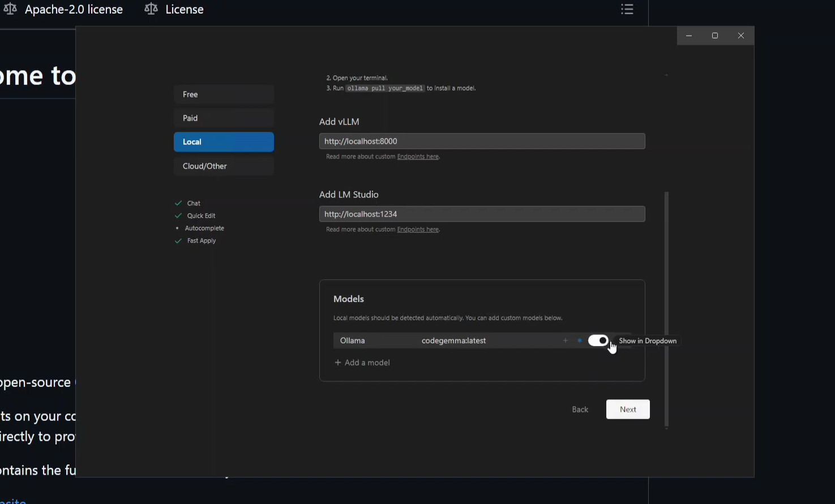This screenshot has height=504, width=835.
Task: Close the setup window
Action: [741, 36]
